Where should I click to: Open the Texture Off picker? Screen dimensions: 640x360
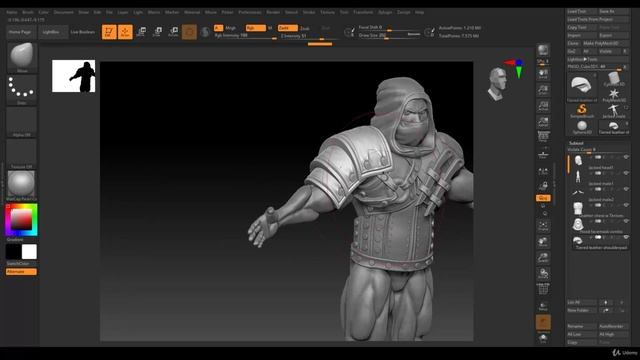click(x=22, y=153)
